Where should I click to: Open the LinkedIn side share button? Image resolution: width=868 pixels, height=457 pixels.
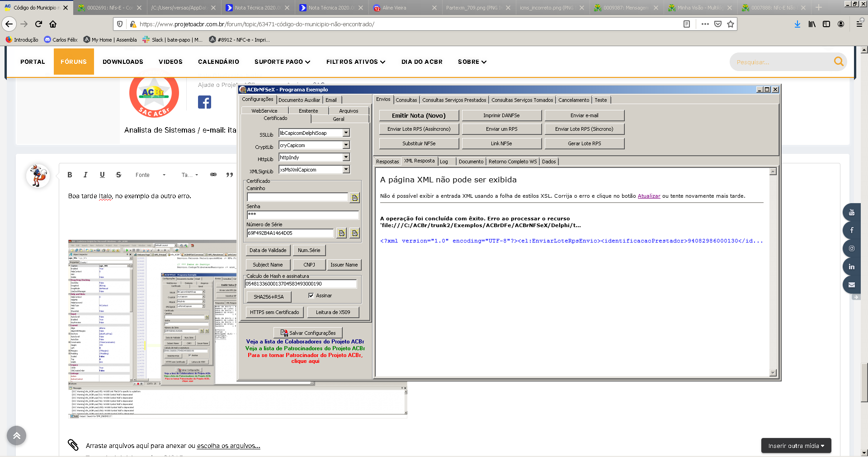(x=852, y=267)
